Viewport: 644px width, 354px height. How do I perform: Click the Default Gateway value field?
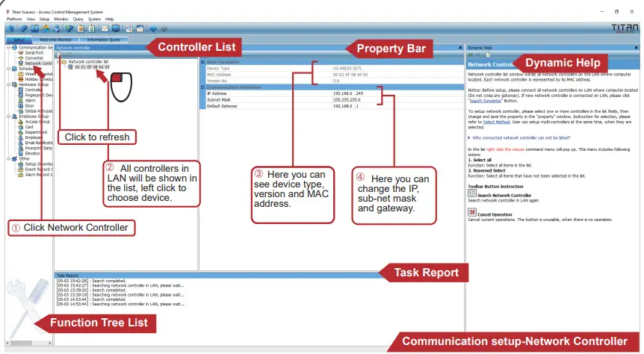point(397,106)
